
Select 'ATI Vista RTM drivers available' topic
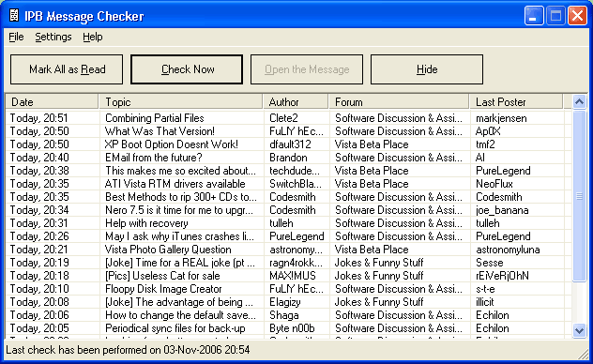(x=175, y=184)
